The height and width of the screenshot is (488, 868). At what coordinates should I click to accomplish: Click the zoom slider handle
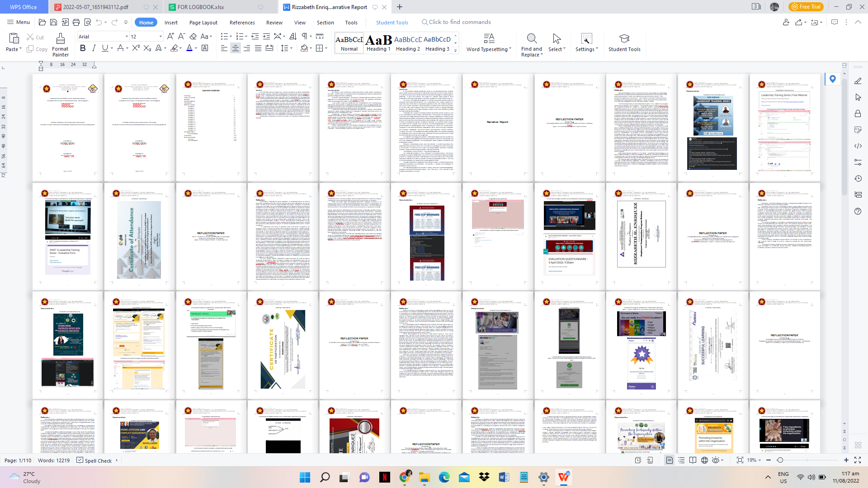coord(780,460)
